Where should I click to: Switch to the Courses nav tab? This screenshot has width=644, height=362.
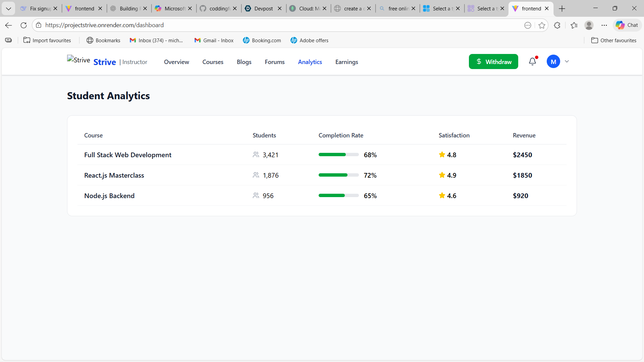(x=213, y=62)
